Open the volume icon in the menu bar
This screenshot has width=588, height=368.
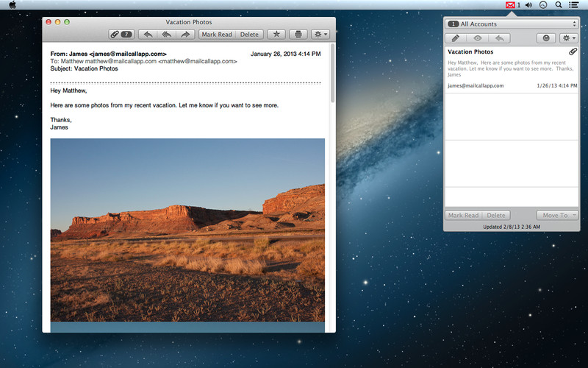click(x=528, y=5)
